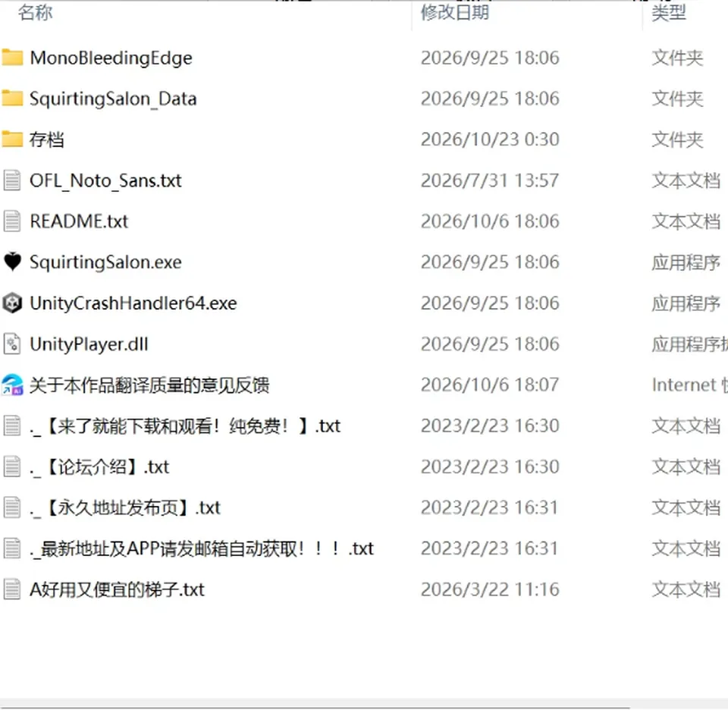Screen dimensions: 728x710
Task: Click the 【论坛介绍】.txt file icon
Action: tap(12, 467)
